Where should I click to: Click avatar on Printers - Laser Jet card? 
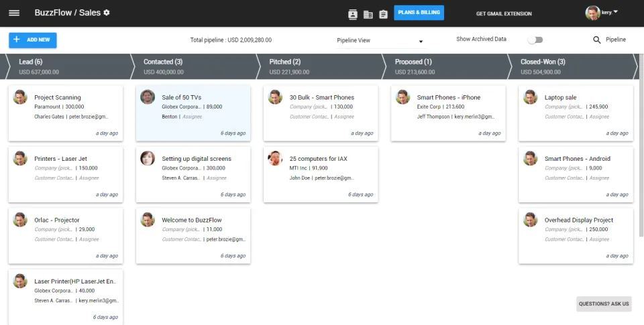tap(20, 158)
